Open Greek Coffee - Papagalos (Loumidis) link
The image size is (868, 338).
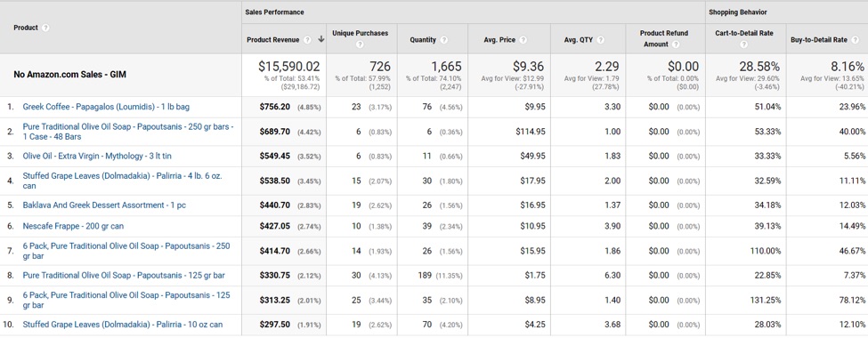point(106,107)
